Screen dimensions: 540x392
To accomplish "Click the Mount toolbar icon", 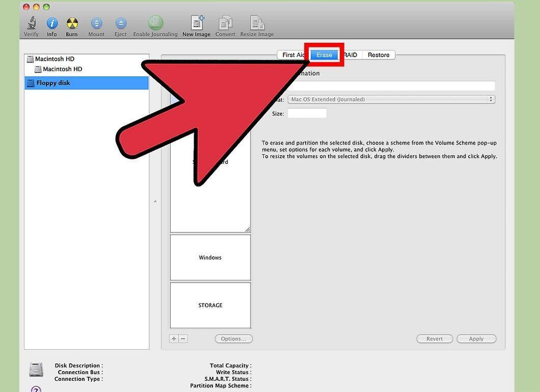I will [96, 23].
